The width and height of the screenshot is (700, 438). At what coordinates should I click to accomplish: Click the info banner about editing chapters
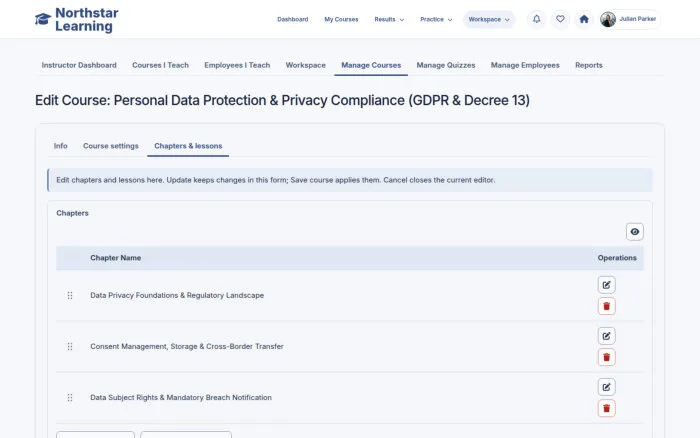350,180
